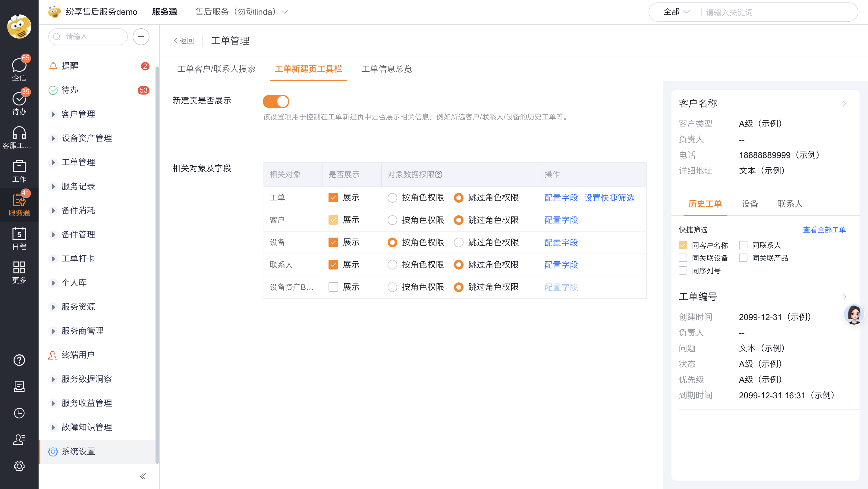Click the stamp-like icon below help icon
868x489 pixels.
(x=19, y=386)
